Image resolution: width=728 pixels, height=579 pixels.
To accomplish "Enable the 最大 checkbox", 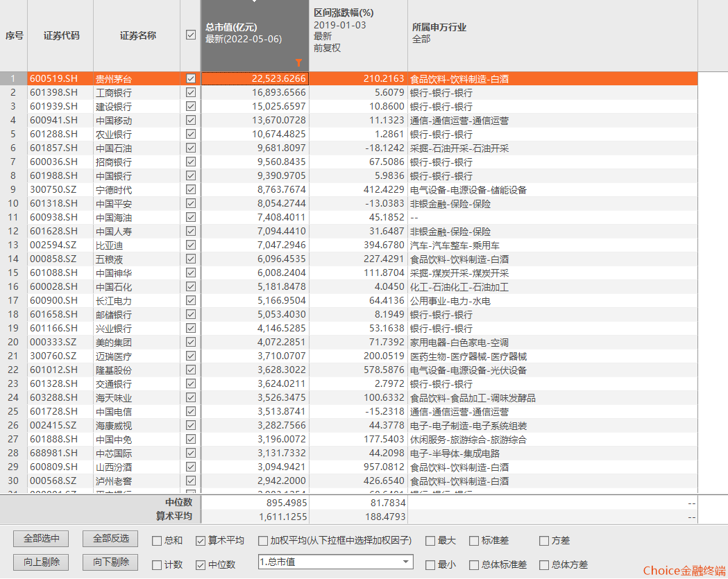I will pos(430,541).
